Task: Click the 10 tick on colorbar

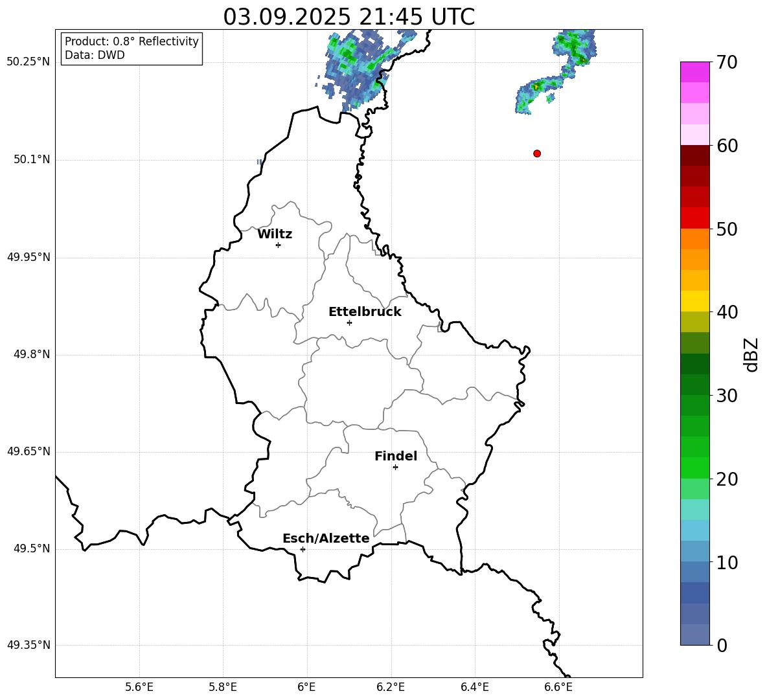Action: [x=727, y=562]
